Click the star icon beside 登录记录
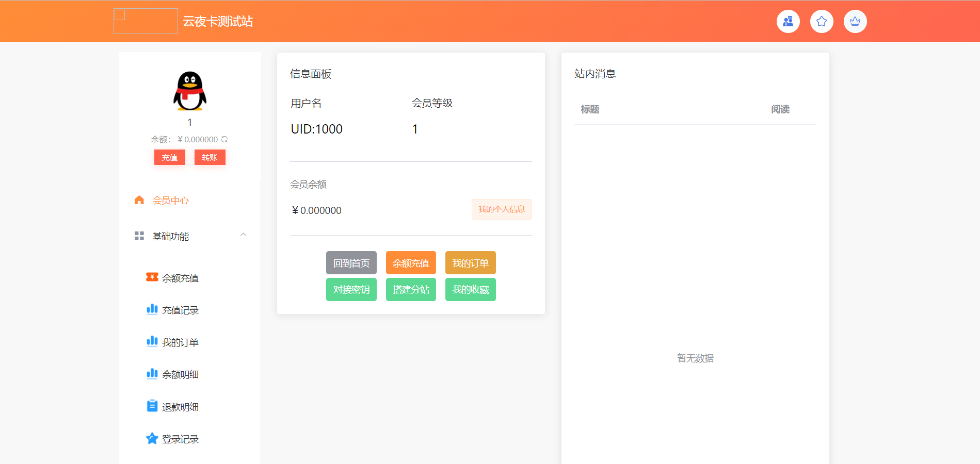The image size is (980, 464). (x=152, y=438)
